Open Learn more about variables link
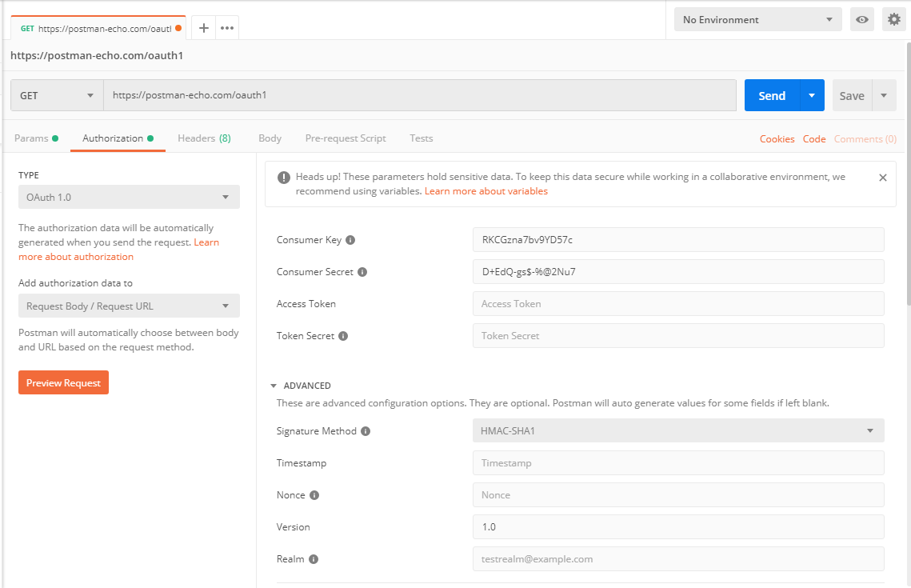Image resolution: width=911 pixels, height=588 pixels. coord(485,191)
